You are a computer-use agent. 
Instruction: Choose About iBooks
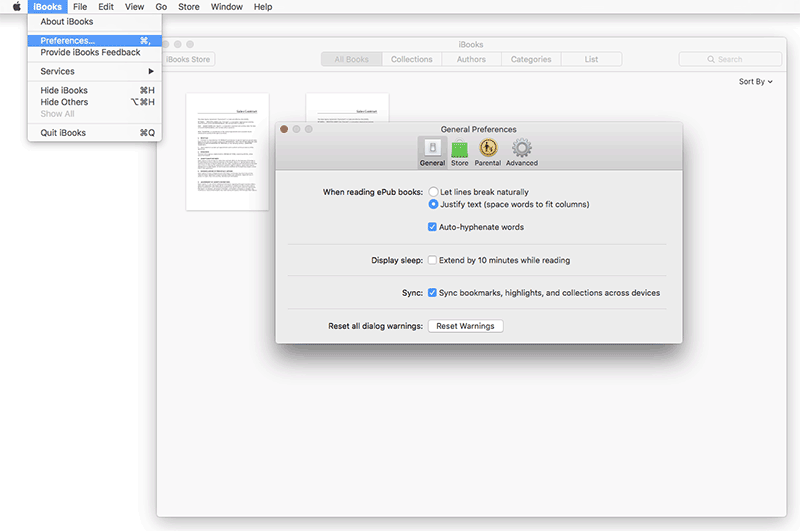tap(95, 21)
